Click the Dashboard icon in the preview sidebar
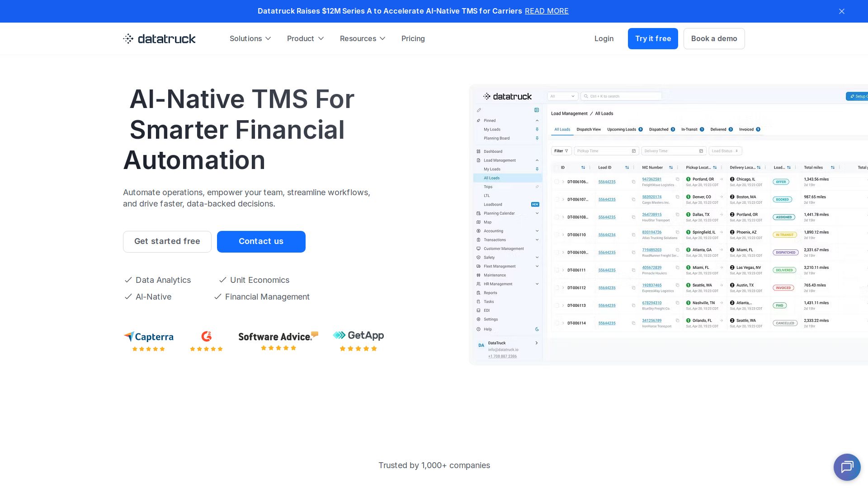This screenshot has width=868, height=488. pos(478,151)
